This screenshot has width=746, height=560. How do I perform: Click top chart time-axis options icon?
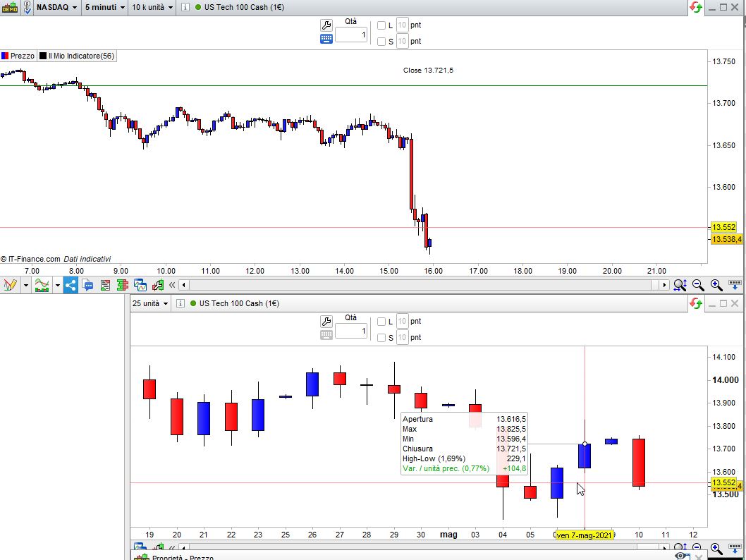pyautogui.click(x=735, y=285)
